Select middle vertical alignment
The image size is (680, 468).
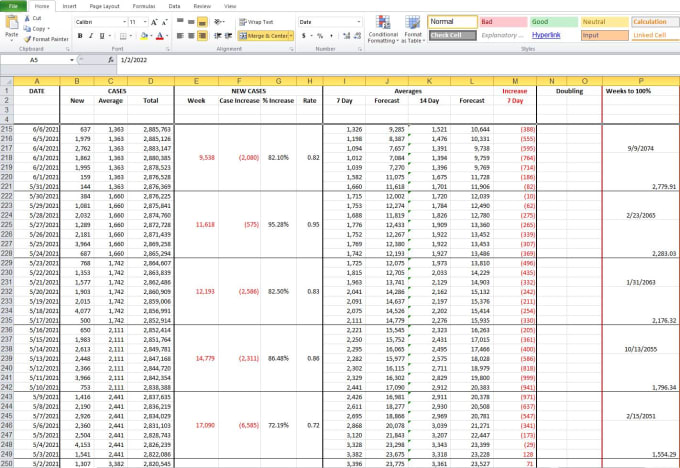(x=191, y=22)
